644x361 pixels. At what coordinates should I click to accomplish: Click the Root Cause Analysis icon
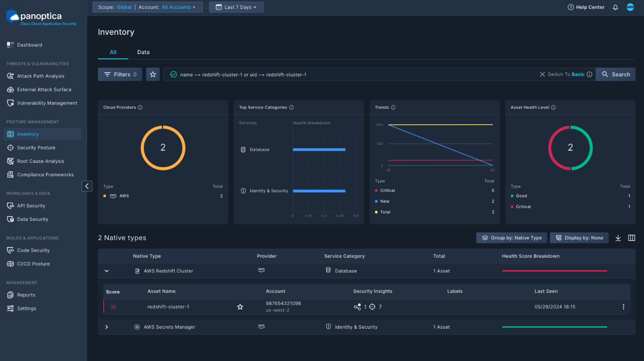pyautogui.click(x=10, y=161)
